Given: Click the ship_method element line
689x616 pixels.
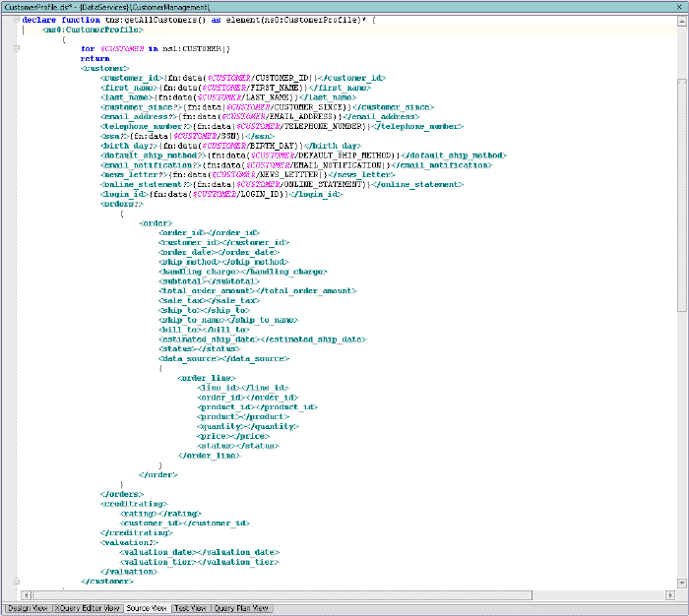Looking at the screenshot, I should tap(223, 262).
